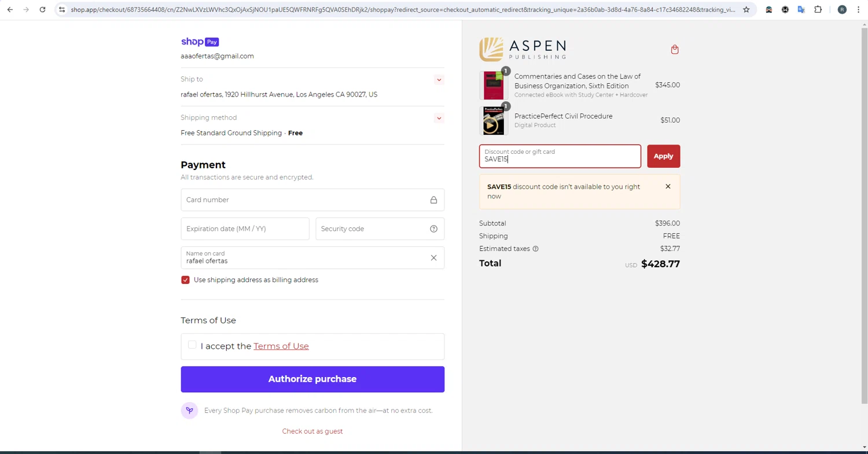Click the browser address bar URL

click(x=403, y=9)
